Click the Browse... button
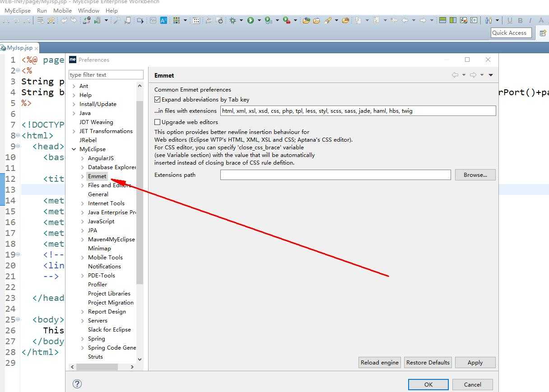 [x=475, y=175]
